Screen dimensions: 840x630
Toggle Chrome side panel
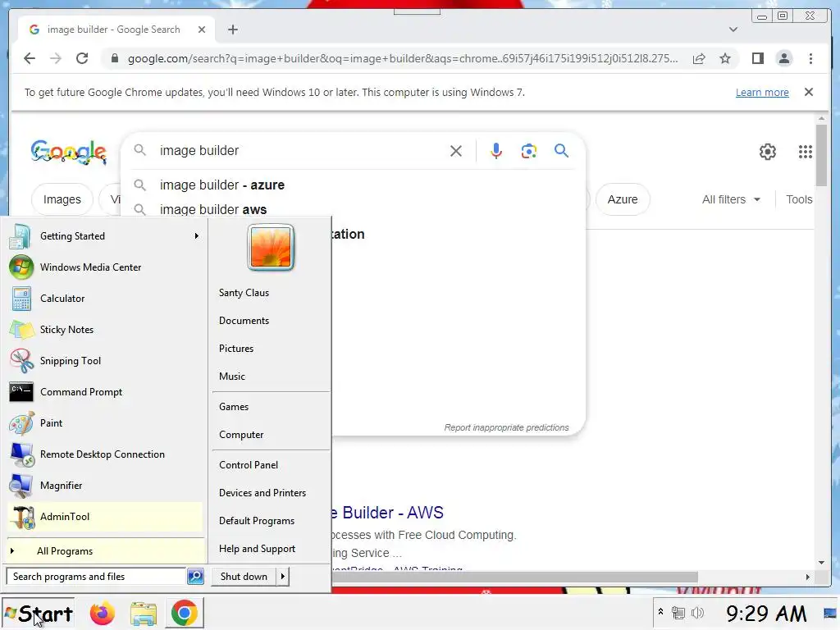click(757, 58)
